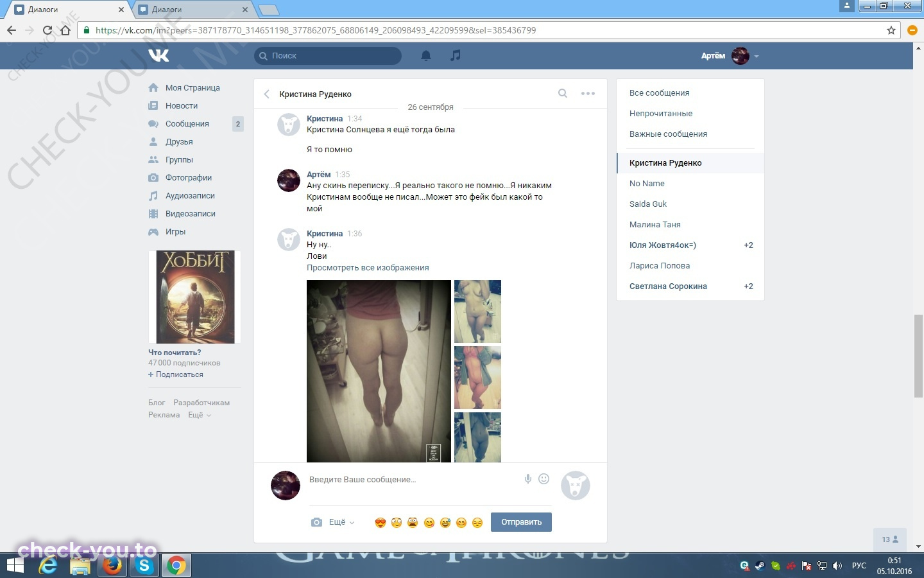Open Аудиозаписи in the left menu
924x578 pixels.
pos(190,196)
